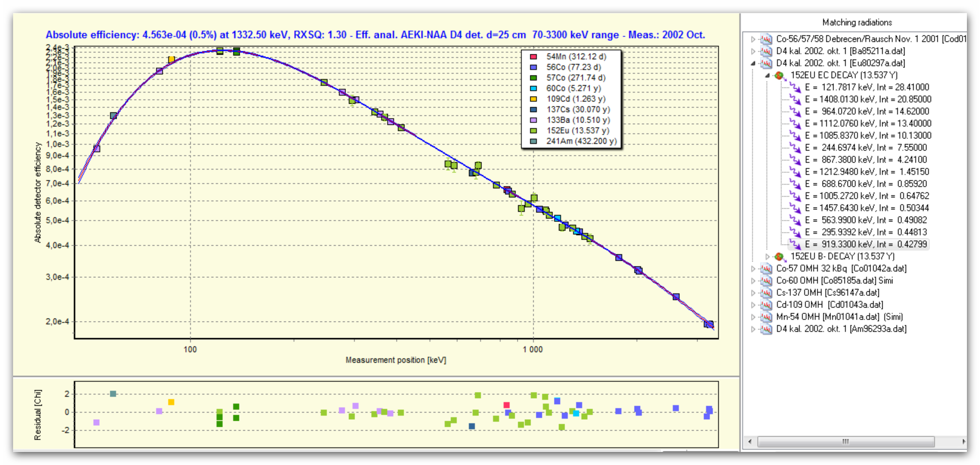
Task: Click the spectrum icon beside Mn-54 OMH
Action: click(766, 317)
